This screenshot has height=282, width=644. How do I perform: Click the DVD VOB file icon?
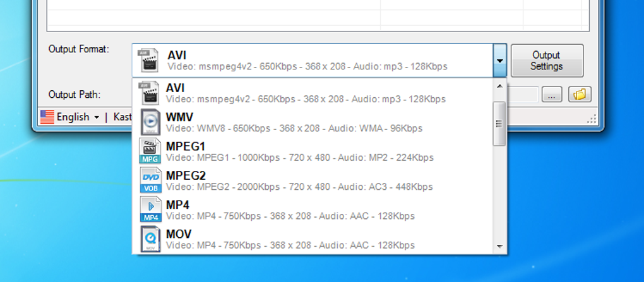click(151, 180)
